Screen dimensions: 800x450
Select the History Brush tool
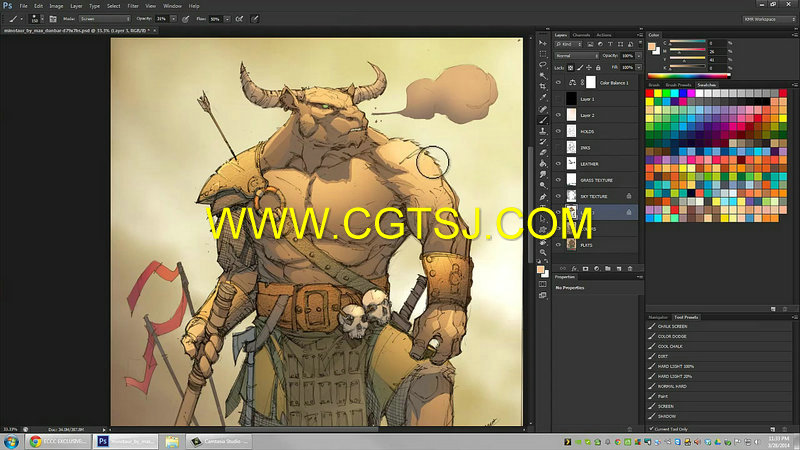[x=543, y=142]
